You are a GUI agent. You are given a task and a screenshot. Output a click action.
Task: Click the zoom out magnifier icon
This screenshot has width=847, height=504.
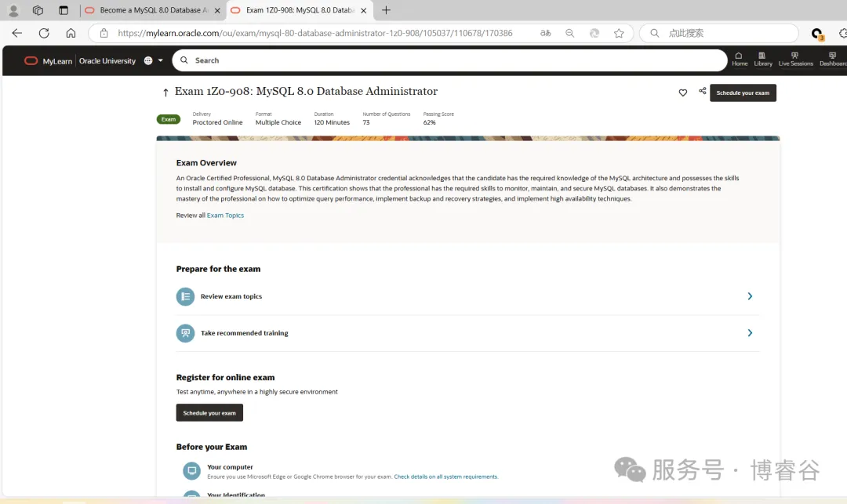[570, 33]
